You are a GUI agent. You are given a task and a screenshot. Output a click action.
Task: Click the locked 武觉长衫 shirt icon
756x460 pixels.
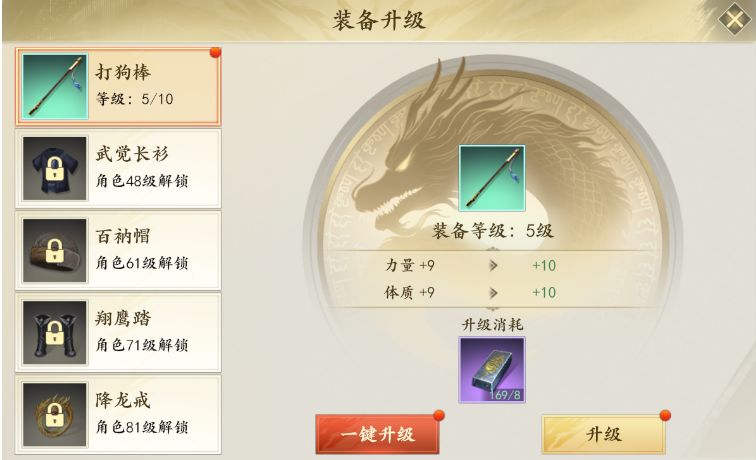pyautogui.click(x=55, y=168)
